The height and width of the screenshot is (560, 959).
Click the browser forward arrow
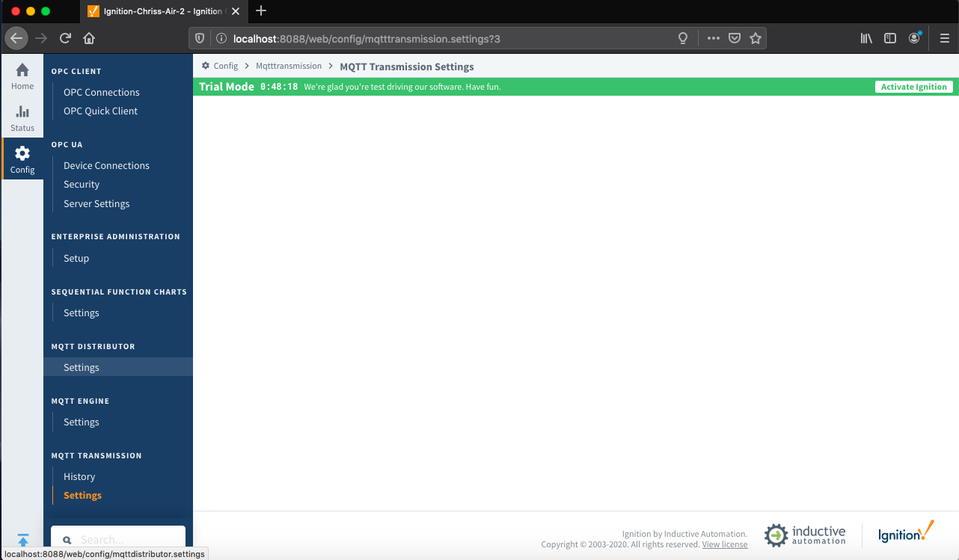(x=41, y=38)
